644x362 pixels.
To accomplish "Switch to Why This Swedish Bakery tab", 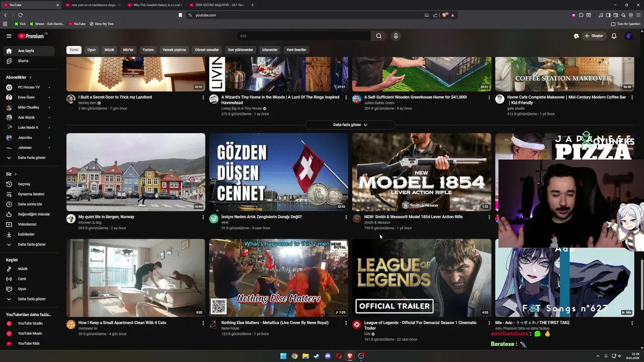I will tap(155, 5).
